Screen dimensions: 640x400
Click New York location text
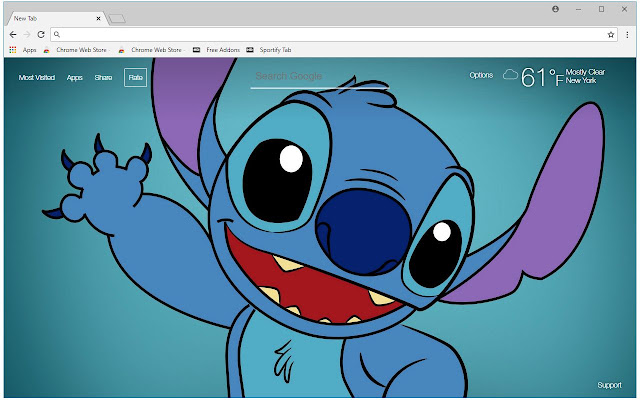[581, 81]
